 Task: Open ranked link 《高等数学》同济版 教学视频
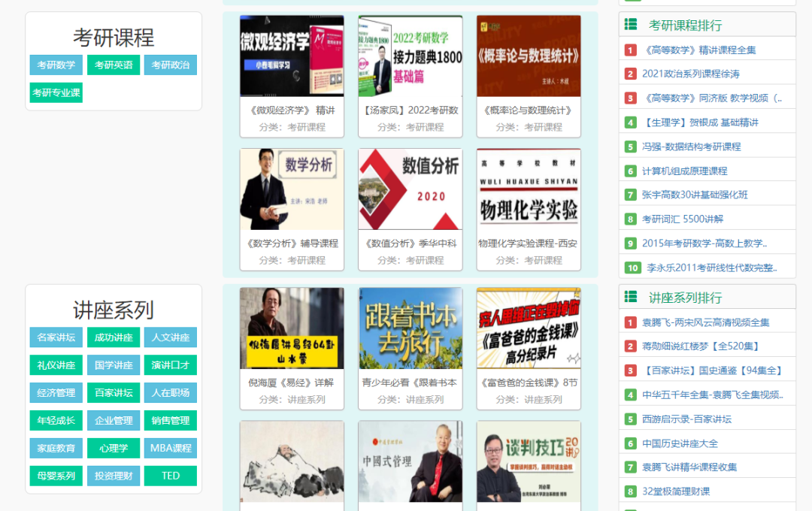point(711,98)
